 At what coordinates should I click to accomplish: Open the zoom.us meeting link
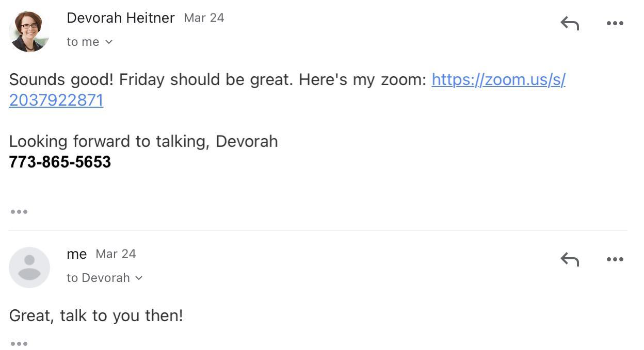tap(498, 80)
